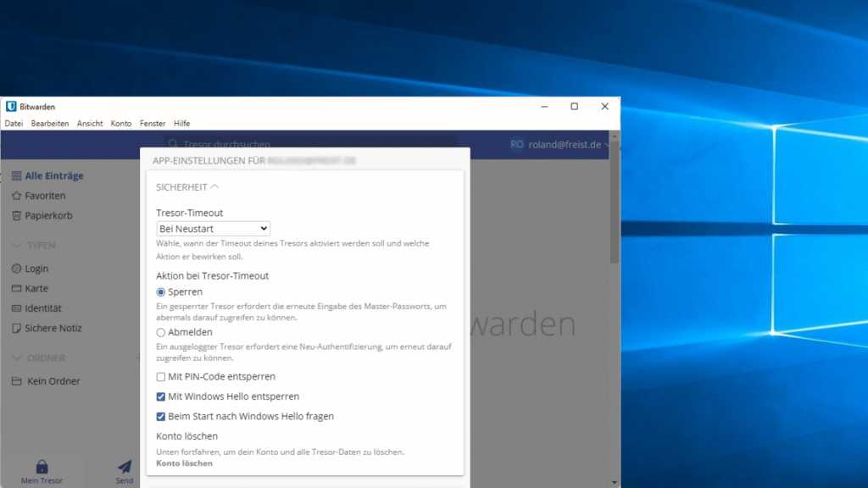Click the RO account avatar
Screen dimensions: 868x488
(516, 144)
